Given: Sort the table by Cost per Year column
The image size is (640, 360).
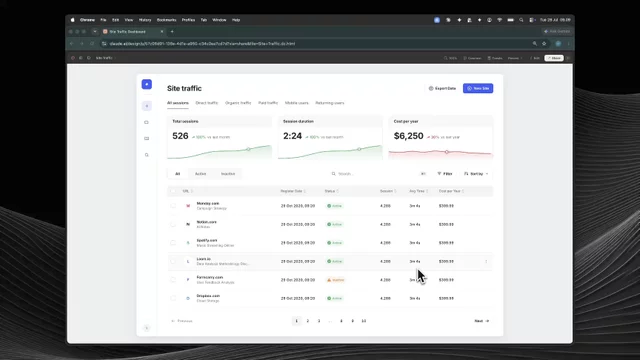Looking at the screenshot, I should tap(451, 191).
